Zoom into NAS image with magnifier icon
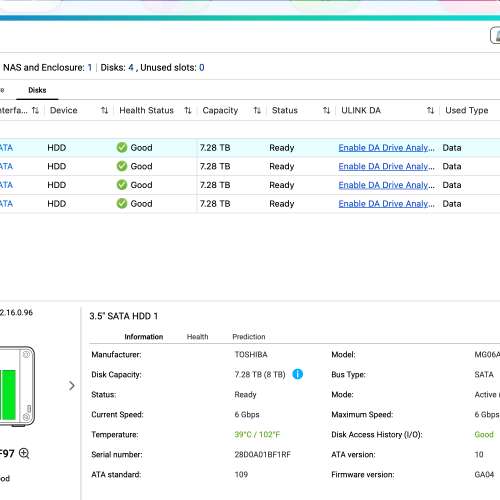The image size is (500, 500). coord(24,453)
